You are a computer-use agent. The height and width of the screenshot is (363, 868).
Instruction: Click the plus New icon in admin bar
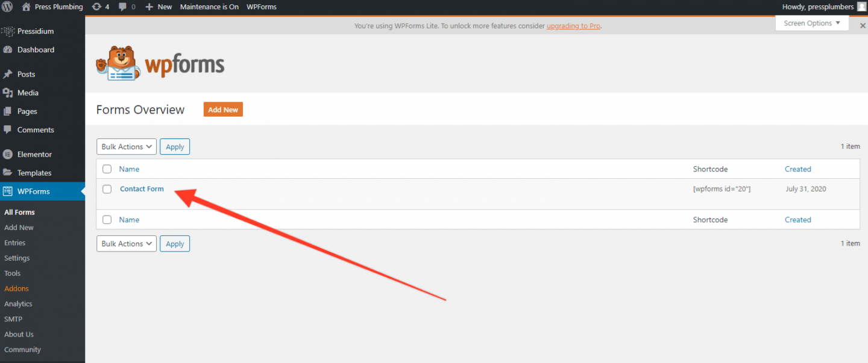(149, 7)
